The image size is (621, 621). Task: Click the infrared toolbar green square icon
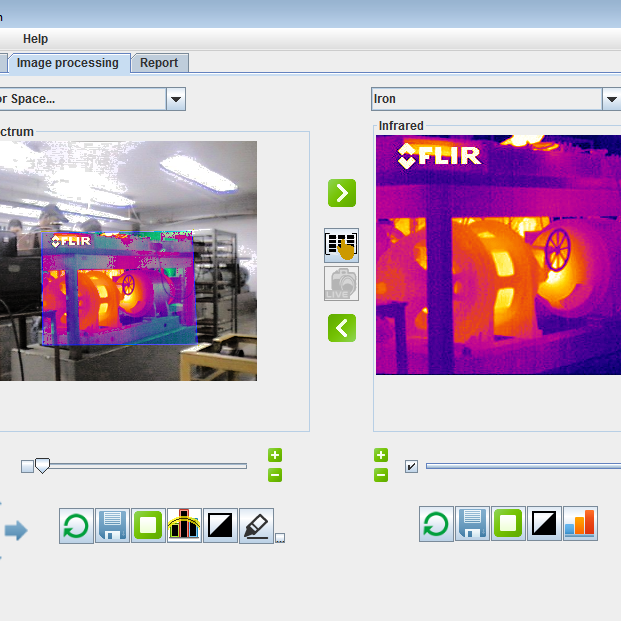click(509, 523)
